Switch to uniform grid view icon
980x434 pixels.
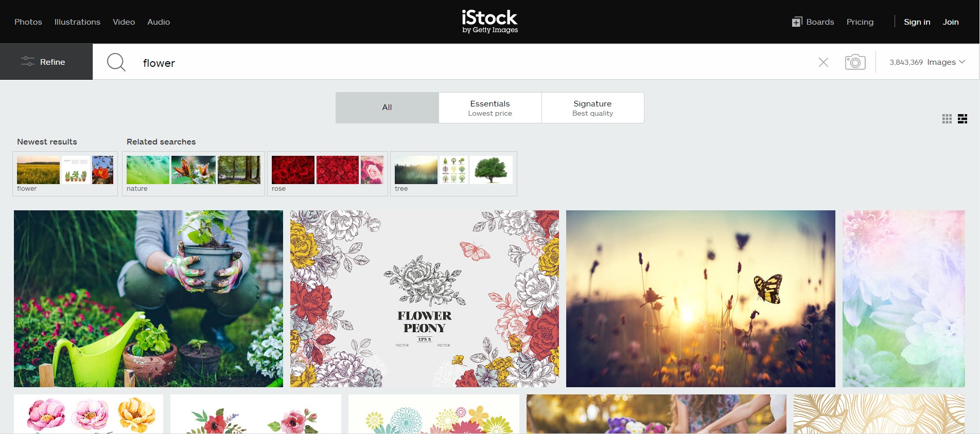(x=947, y=119)
